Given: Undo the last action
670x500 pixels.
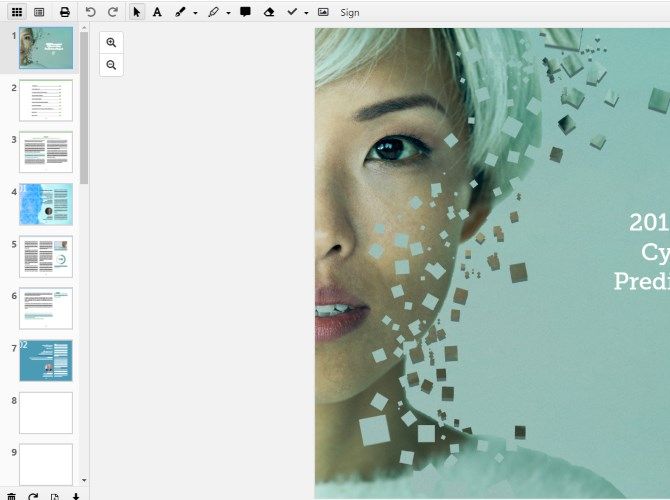Looking at the screenshot, I should click(91, 12).
